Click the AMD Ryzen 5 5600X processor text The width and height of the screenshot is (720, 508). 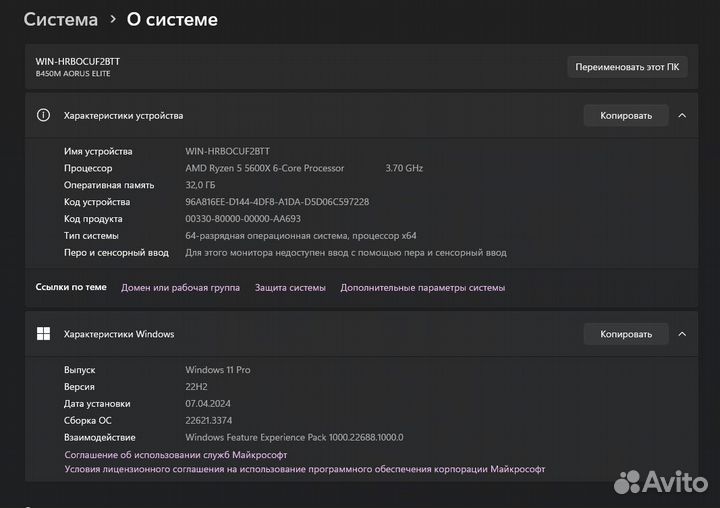point(265,168)
